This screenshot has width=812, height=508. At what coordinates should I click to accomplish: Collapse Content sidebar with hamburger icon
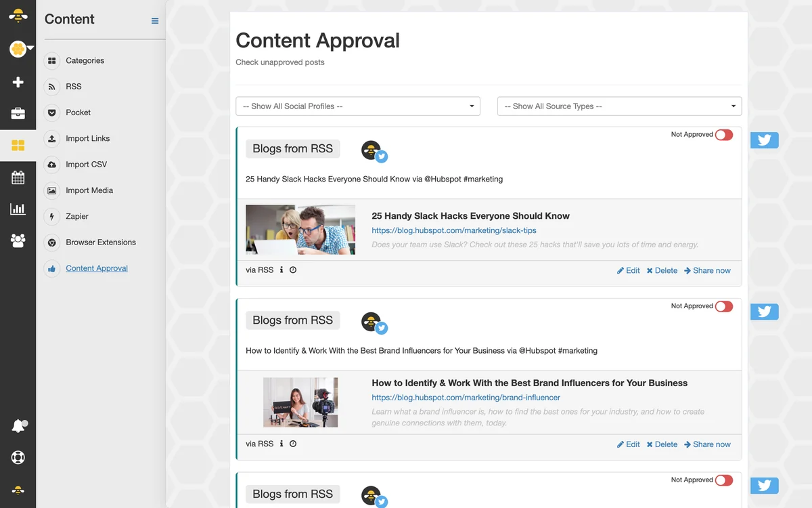tap(155, 21)
